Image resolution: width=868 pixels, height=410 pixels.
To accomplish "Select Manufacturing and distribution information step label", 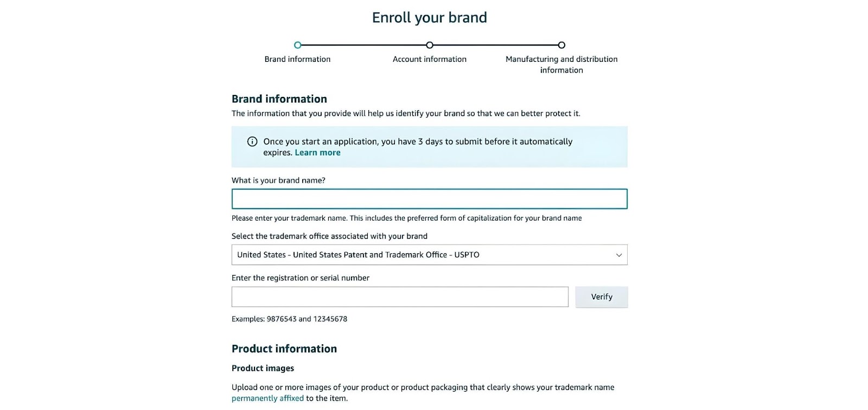I will click(x=561, y=65).
